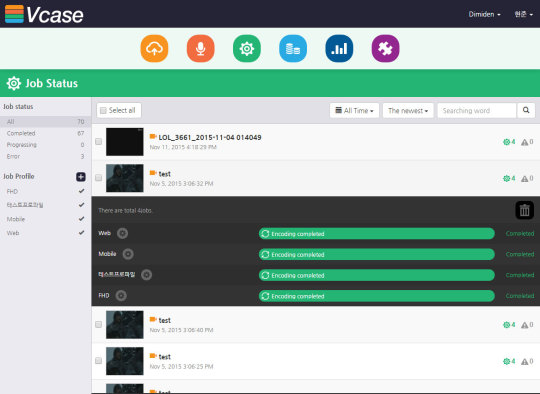Open settings gear for FHD job

coord(121,296)
